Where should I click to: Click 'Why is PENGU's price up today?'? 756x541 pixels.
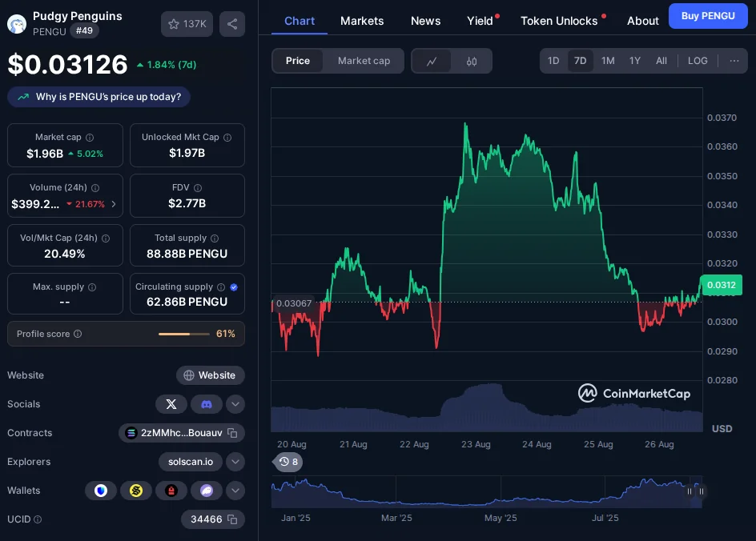click(99, 97)
